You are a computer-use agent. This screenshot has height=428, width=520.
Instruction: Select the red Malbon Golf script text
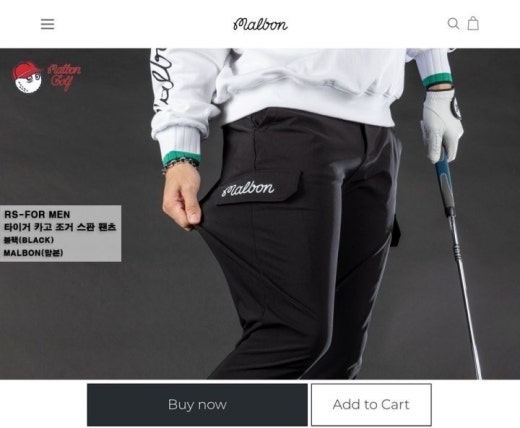[64, 77]
